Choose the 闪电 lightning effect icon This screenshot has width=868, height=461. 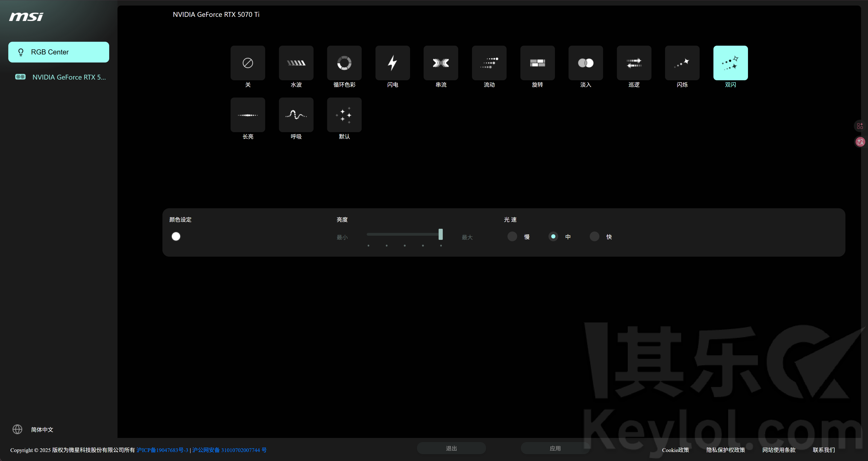tap(392, 63)
